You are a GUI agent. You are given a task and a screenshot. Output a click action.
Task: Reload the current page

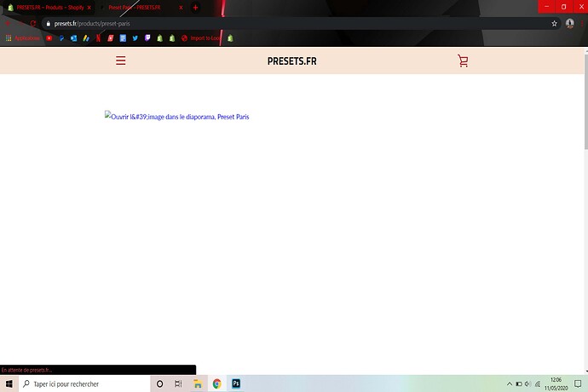(x=33, y=23)
